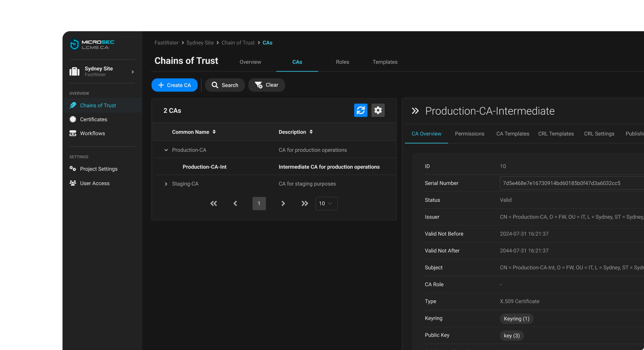Screen dimensions: 644x350
Task: Open Sydney Site project switcher
Action: [102, 71]
